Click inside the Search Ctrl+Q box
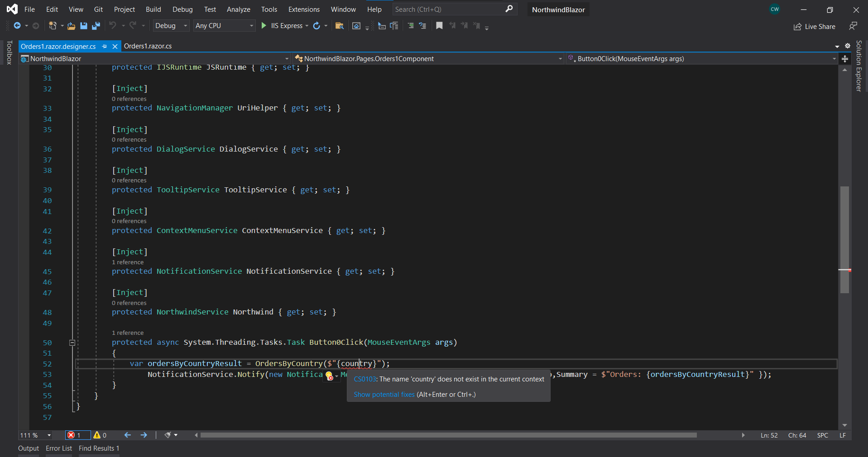Image resolution: width=868 pixels, height=457 pixels. 448,9
